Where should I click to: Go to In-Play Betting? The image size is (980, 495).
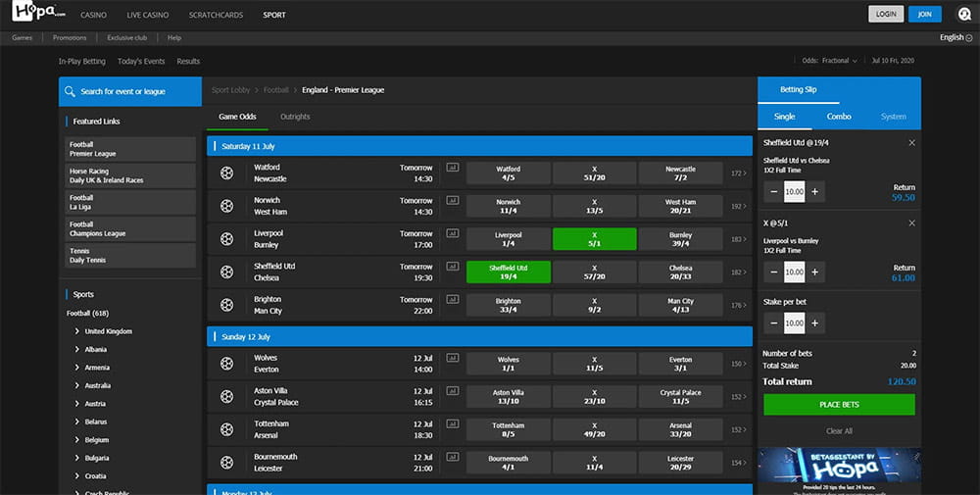[x=82, y=61]
